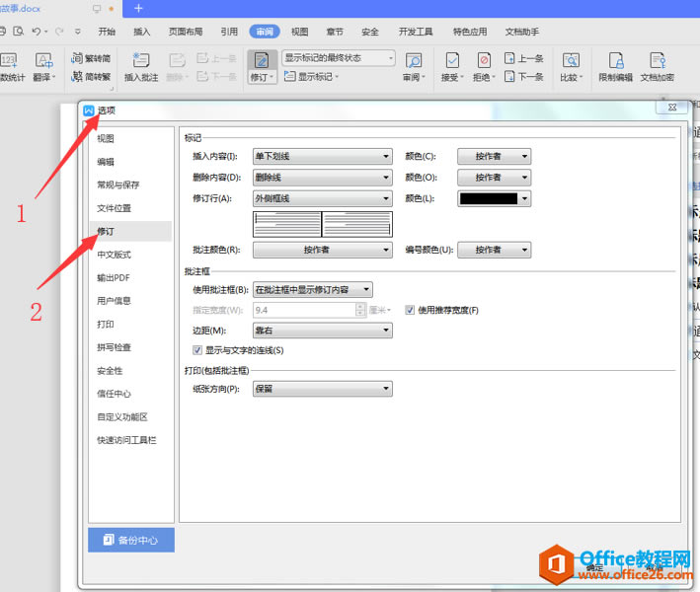Open insert color (颜色C) picker
The image size is (700, 592).
tap(495, 156)
